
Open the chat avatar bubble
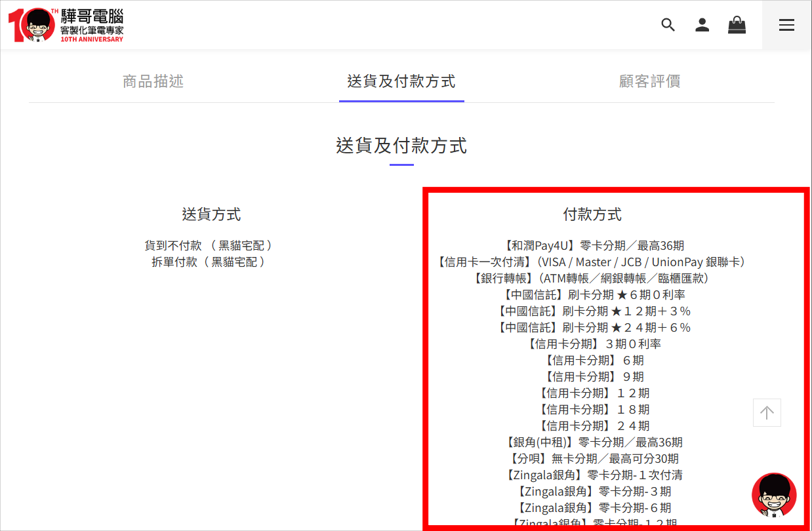pyautogui.click(x=774, y=495)
